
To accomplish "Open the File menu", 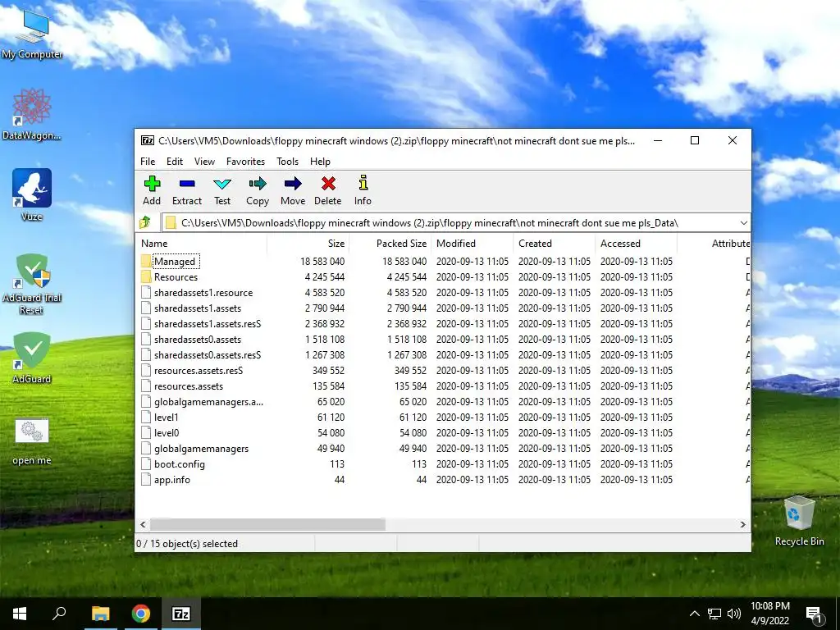I will point(148,162).
